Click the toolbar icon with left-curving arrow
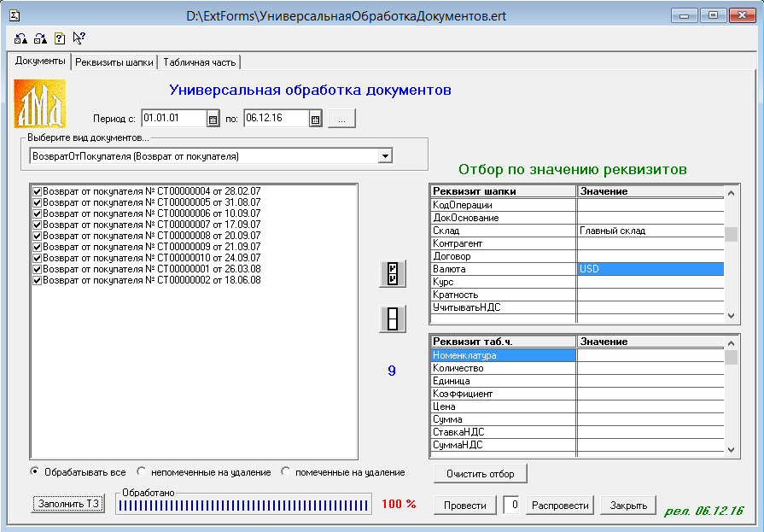 [21, 38]
